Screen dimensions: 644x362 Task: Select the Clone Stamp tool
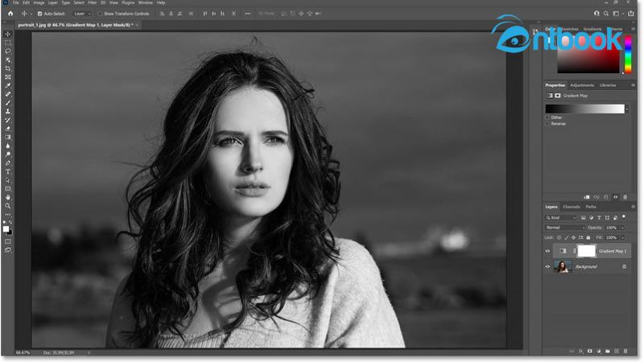[x=8, y=112]
